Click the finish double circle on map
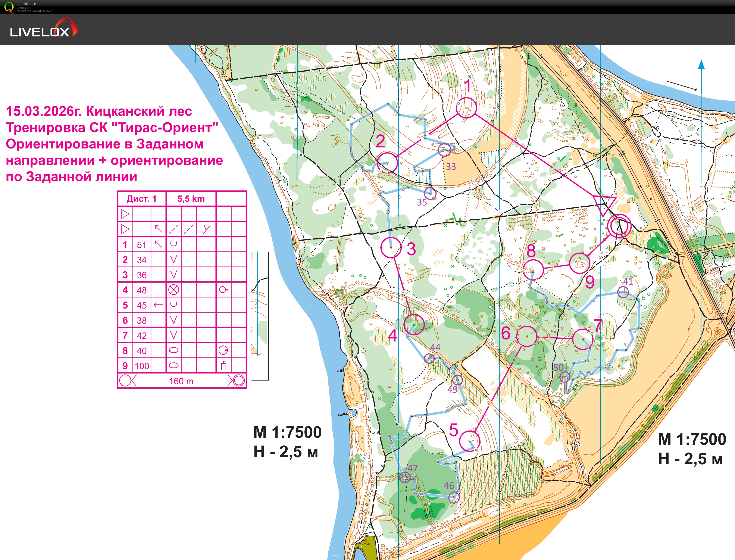 point(619,226)
